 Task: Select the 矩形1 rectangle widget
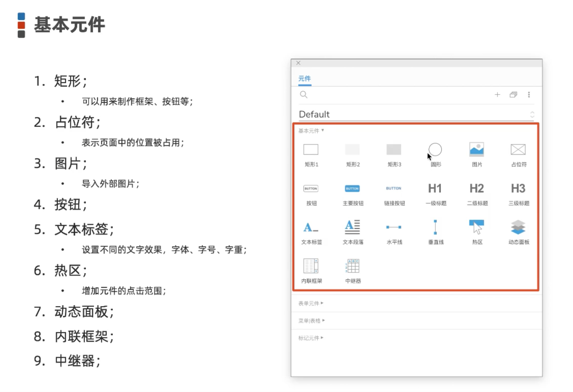(311, 155)
